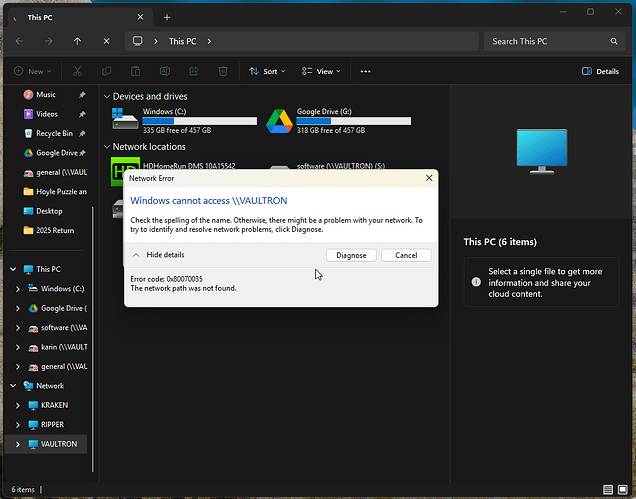Add a new tab with plus icon
Image resolution: width=636 pixels, height=499 pixels.
(x=167, y=17)
